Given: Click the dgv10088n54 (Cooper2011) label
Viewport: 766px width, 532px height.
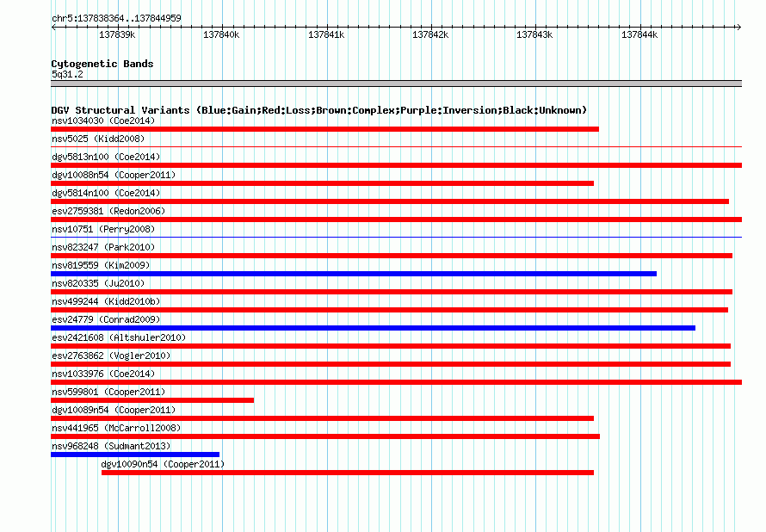Looking at the screenshot, I should point(114,175).
